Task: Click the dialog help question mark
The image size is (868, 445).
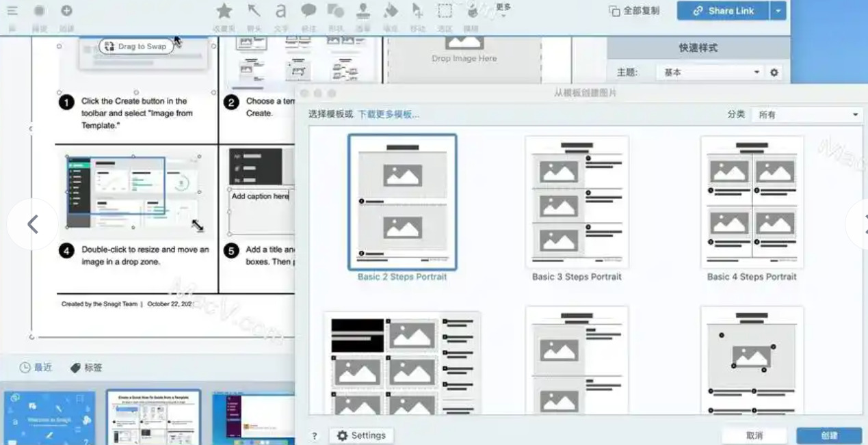Action: click(x=315, y=436)
